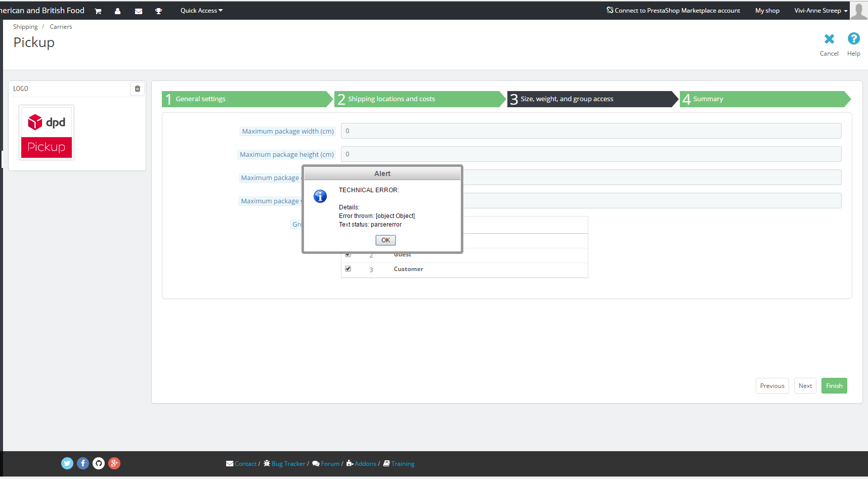Click the Cancel X icon
This screenshot has height=479, width=868.
[x=829, y=39]
